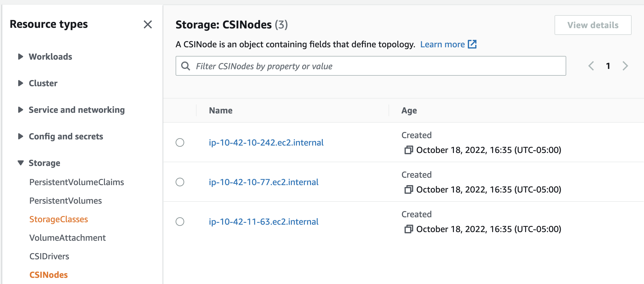Click the search magnifier icon in filter box

[x=185, y=66]
